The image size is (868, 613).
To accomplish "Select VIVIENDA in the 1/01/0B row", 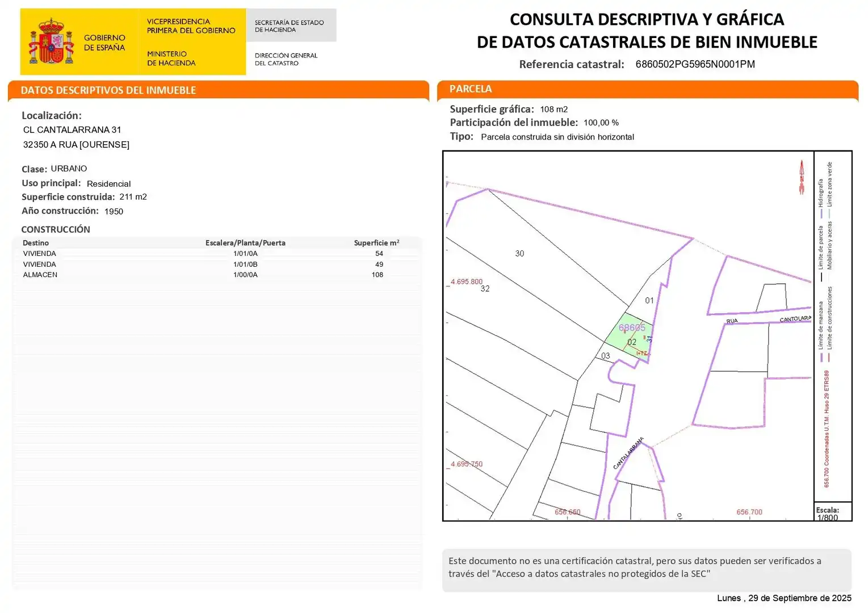I will [39, 264].
